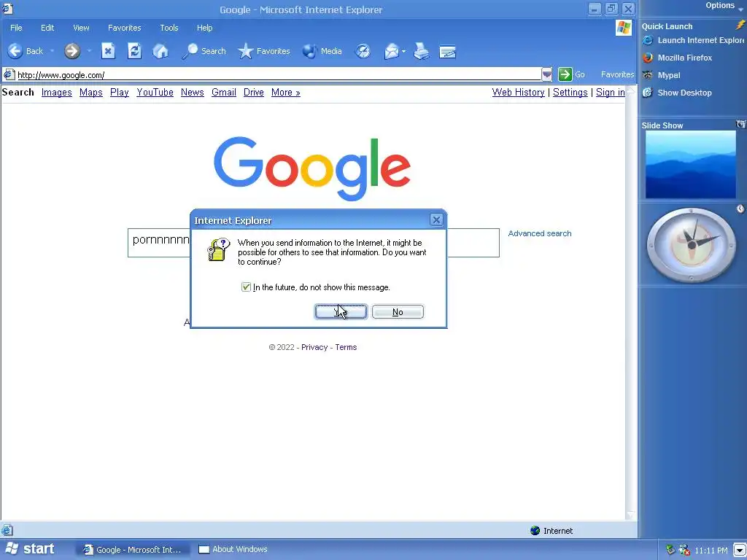
Task: Click the Internet zone status bar globe
Action: [x=535, y=531]
